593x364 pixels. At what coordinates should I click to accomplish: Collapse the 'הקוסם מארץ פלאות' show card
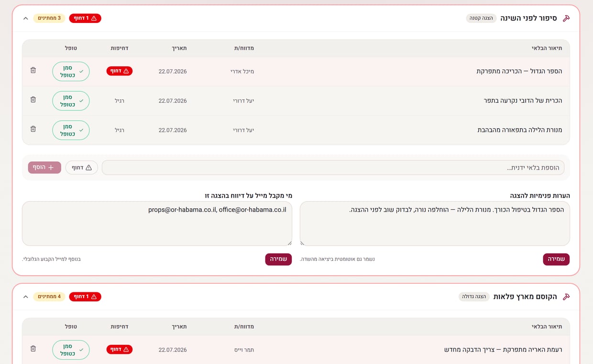pyautogui.click(x=26, y=297)
